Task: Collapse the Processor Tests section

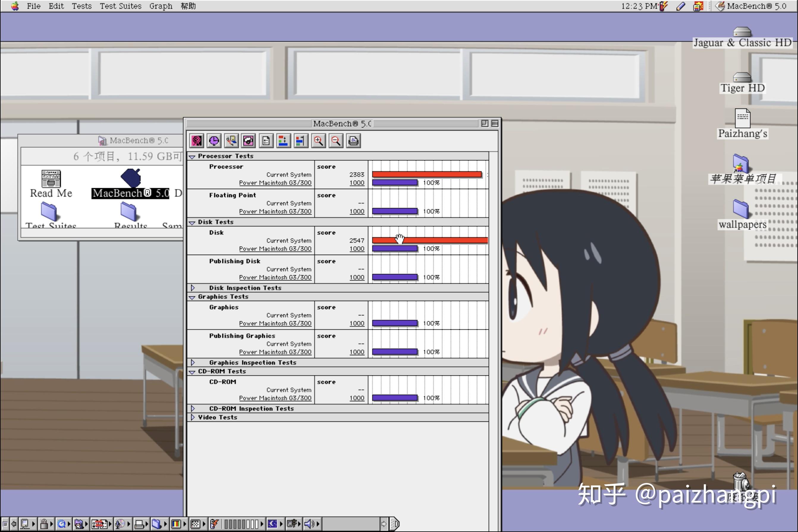Action: click(192, 156)
